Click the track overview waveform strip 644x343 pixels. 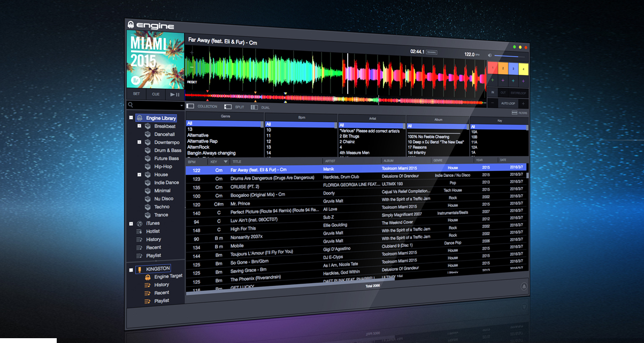click(x=335, y=99)
